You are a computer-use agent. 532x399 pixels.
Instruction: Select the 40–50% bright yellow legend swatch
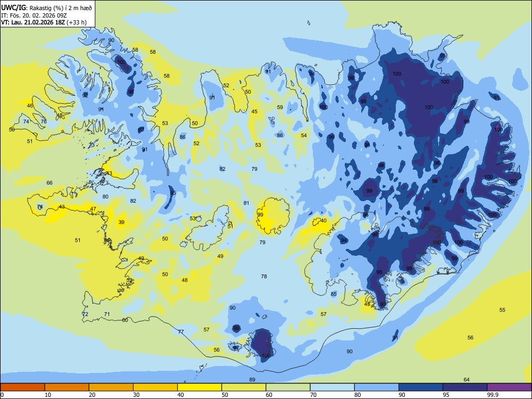199,387
